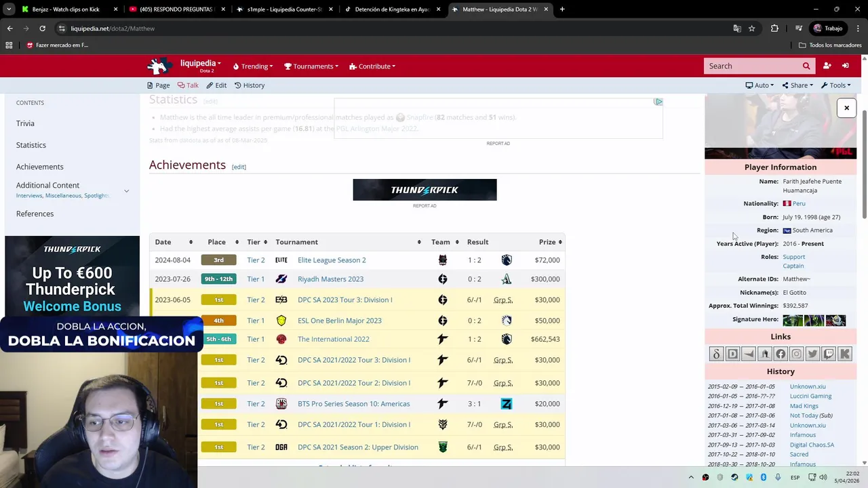Click edit link next to Achievements
The height and width of the screenshot is (488, 868).
point(239,167)
